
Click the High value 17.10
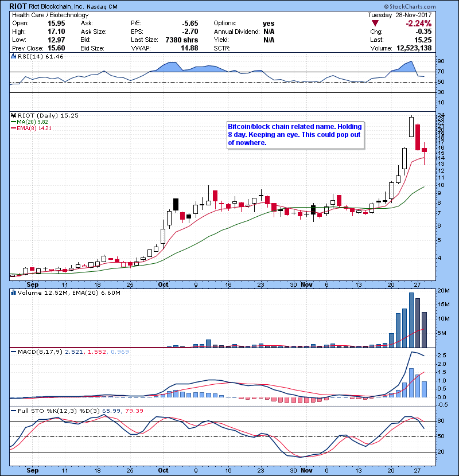tap(56, 32)
